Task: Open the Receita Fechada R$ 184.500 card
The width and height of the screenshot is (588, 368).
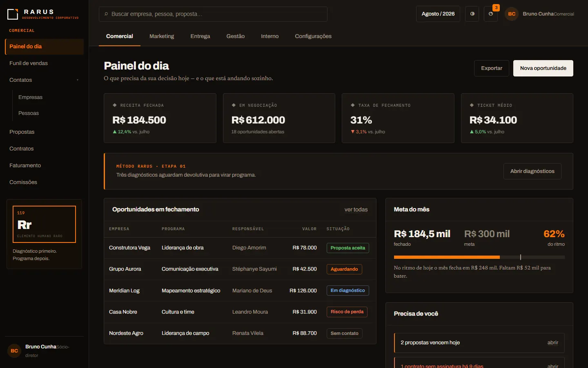Action: click(160, 118)
